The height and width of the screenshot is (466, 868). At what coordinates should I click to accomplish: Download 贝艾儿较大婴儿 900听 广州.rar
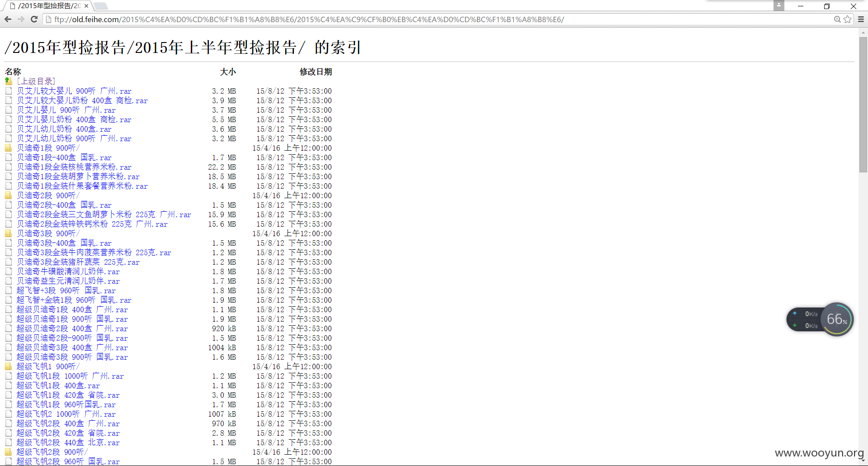click(x=74, y=91)
